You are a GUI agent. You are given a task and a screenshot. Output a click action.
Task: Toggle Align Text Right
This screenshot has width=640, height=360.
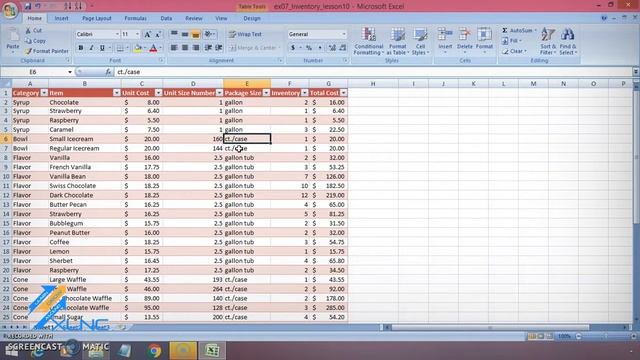[x=196, y=48]
